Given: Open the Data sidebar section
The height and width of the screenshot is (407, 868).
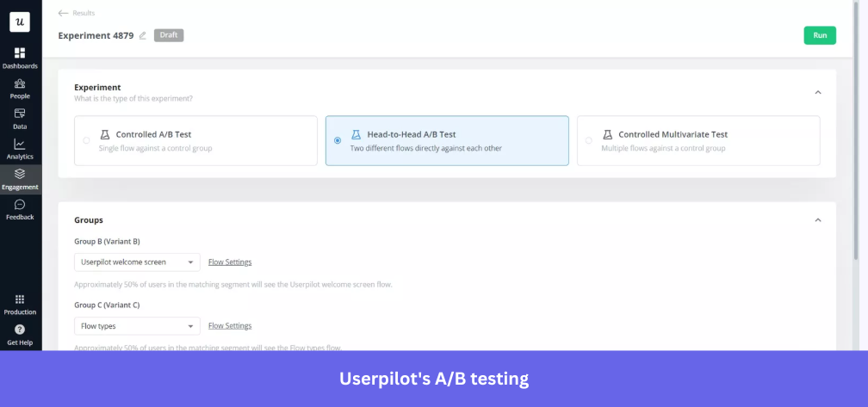Looking at the screenshot, I should coord(20,119).
